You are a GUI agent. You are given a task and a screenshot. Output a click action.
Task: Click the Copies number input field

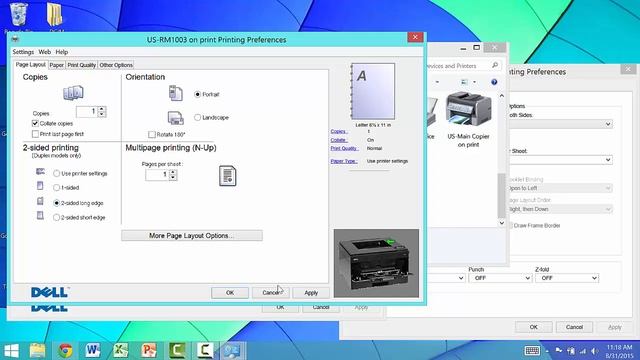point(87,112)
